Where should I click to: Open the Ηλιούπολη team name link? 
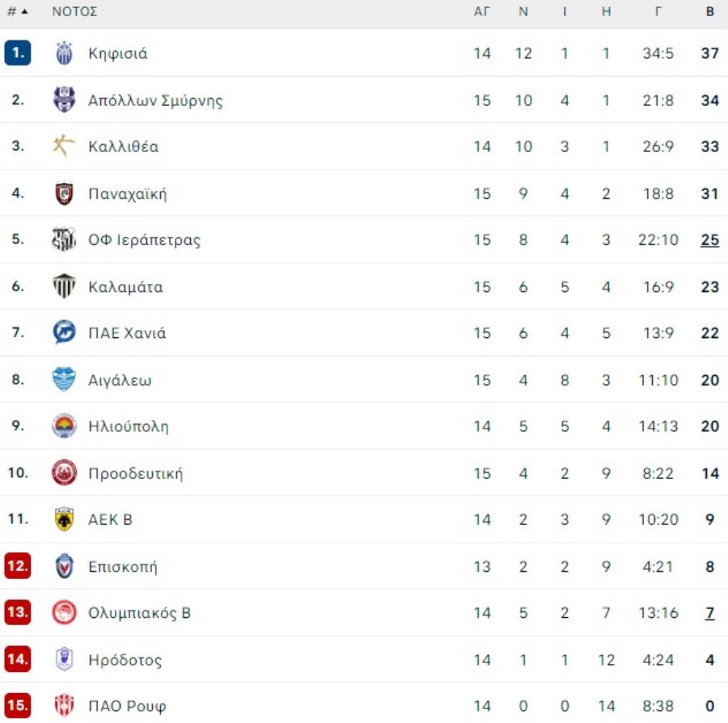click(x=129, y=426)
